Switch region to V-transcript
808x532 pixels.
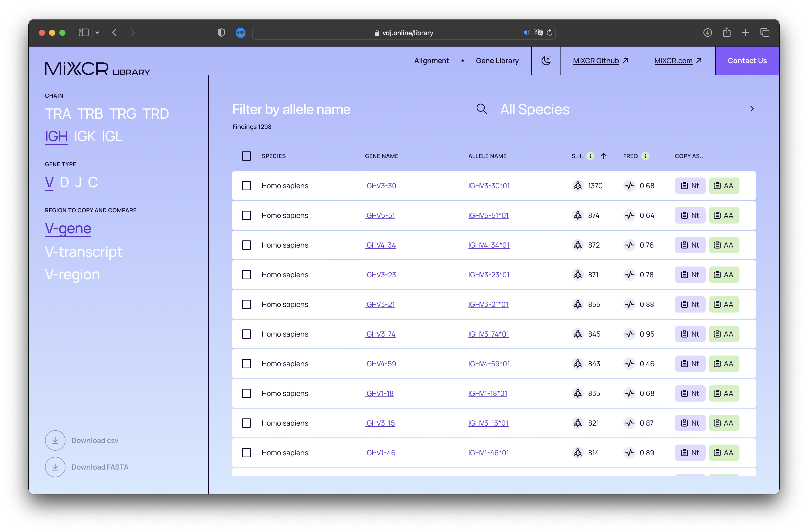click(x=84, y=252)
